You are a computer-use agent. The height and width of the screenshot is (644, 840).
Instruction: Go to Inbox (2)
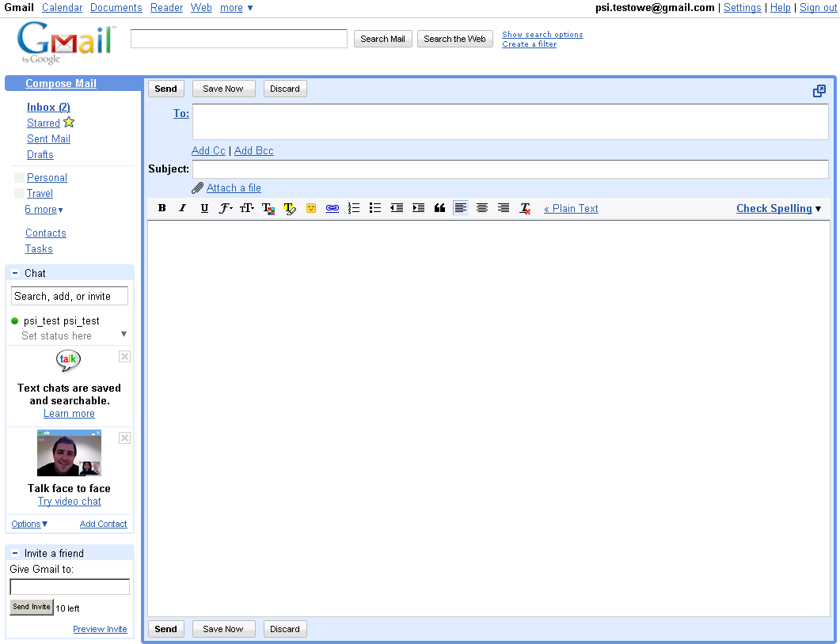[x=49, y=107]
